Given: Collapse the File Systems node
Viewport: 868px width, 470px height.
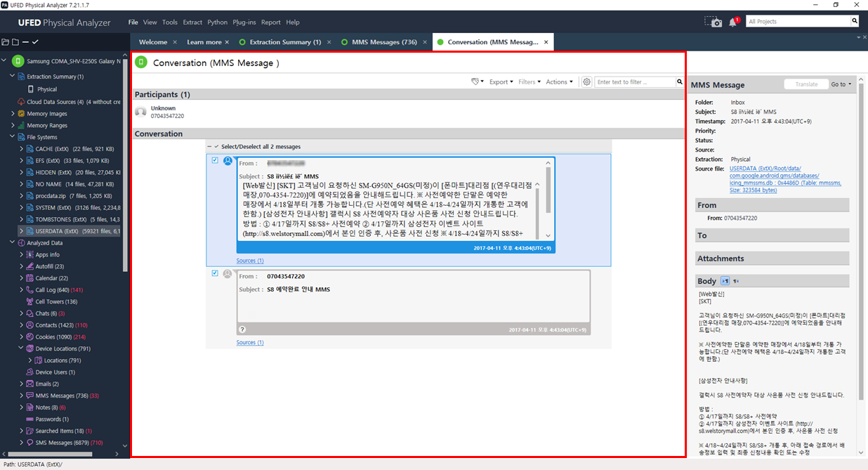Looking at the screenshot, I should (13, 137).
